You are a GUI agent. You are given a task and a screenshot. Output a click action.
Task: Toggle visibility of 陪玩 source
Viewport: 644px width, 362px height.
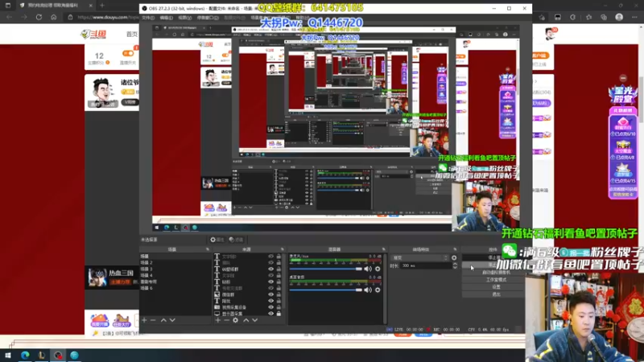(x=270, y=301)
